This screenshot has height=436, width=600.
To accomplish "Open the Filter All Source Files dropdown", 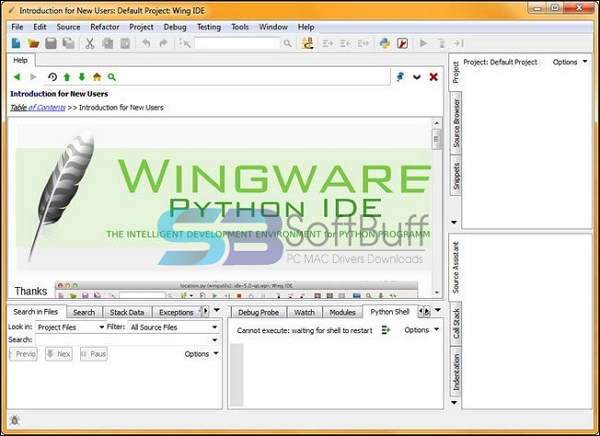I will (173, 327).
